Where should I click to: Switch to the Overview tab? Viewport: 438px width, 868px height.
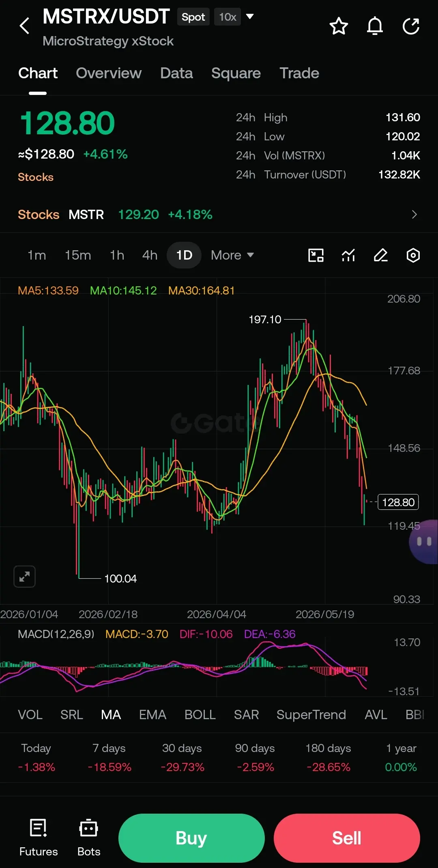click(x=109, y=73)
